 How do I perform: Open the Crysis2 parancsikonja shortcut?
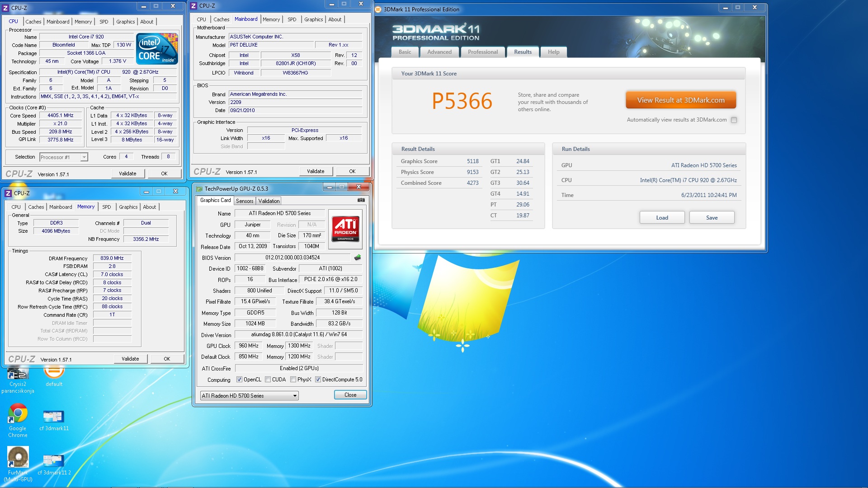click(x=18, y=375)
